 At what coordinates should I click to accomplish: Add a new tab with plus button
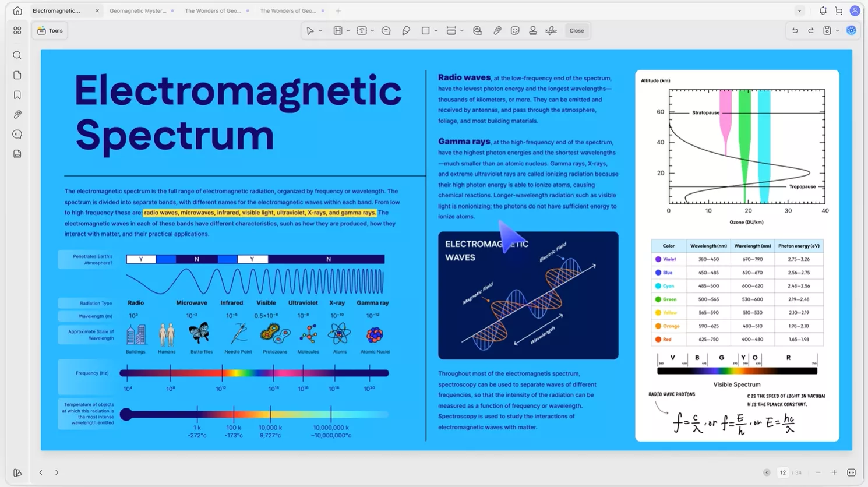coord(338,11)
